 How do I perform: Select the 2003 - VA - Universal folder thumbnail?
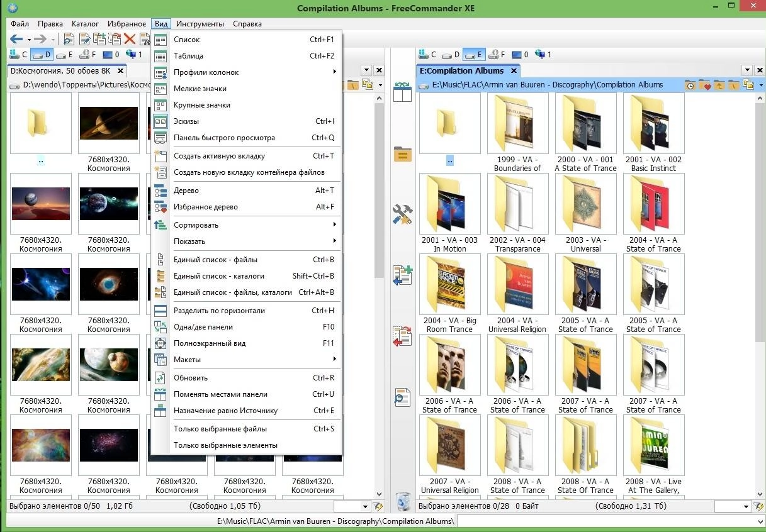[x=586, y=204]
